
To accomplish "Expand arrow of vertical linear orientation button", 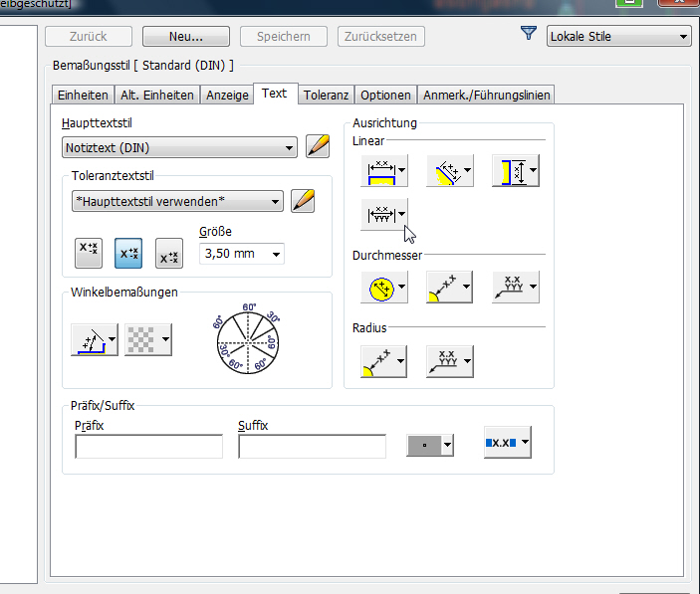I will [x=533, y=170].
